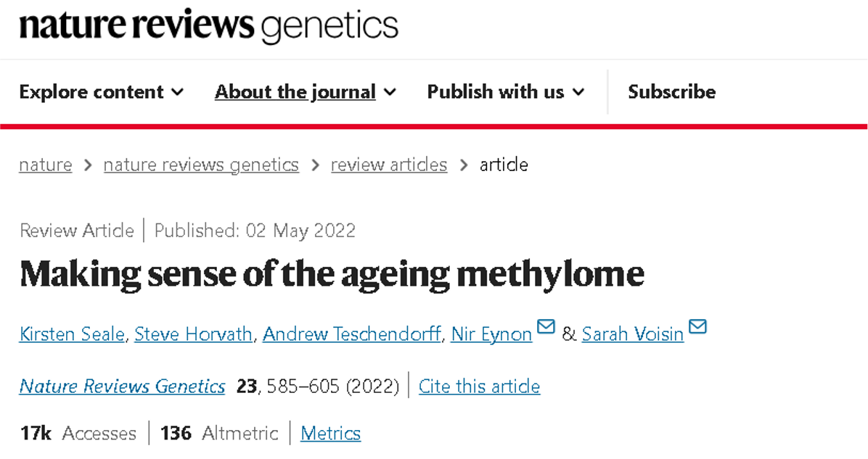Click the chevron next to Explore content
868x459 pixels.
(177, 93)
